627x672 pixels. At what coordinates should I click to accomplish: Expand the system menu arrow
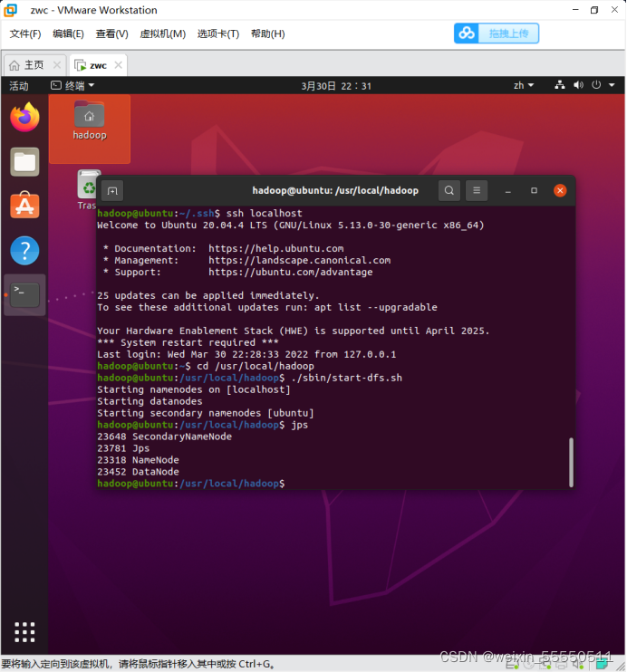click(612, 85)
